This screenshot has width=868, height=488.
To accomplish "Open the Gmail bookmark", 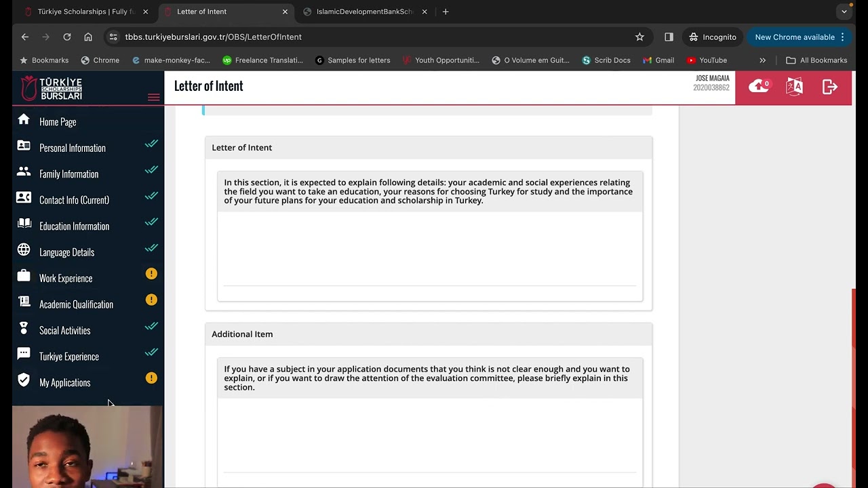I will point(658,60).
